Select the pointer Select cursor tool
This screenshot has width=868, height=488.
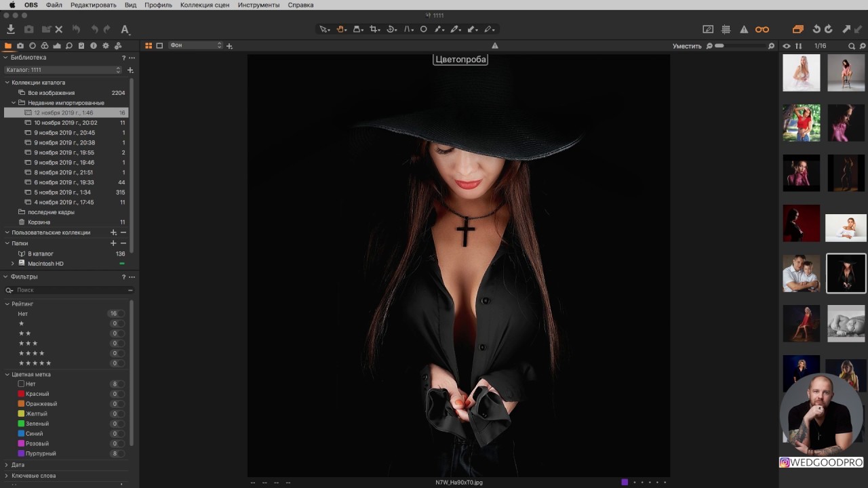(324, 29)
